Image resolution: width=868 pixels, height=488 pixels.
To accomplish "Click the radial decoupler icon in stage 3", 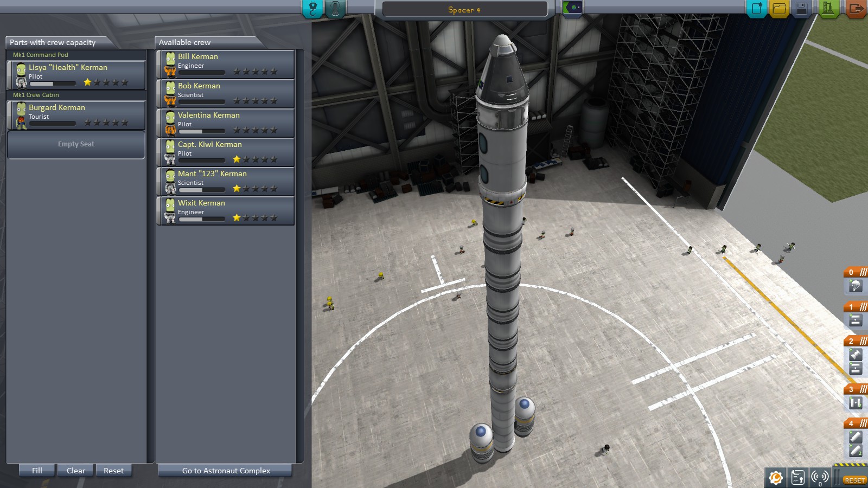I will 856,403.
